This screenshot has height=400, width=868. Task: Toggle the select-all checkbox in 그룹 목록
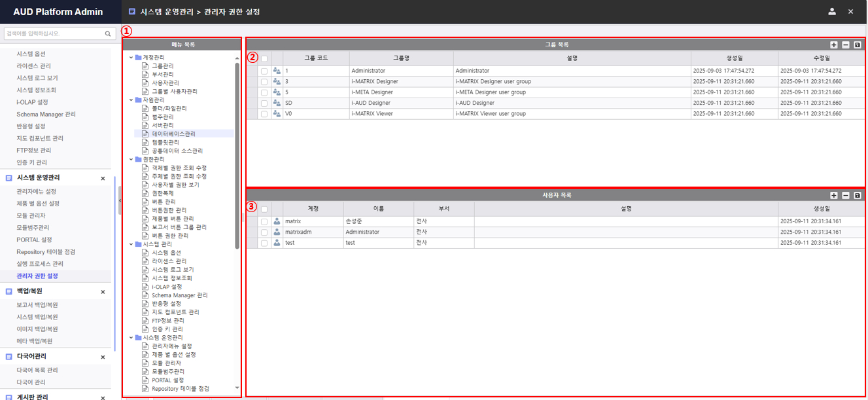coord(264,58)
